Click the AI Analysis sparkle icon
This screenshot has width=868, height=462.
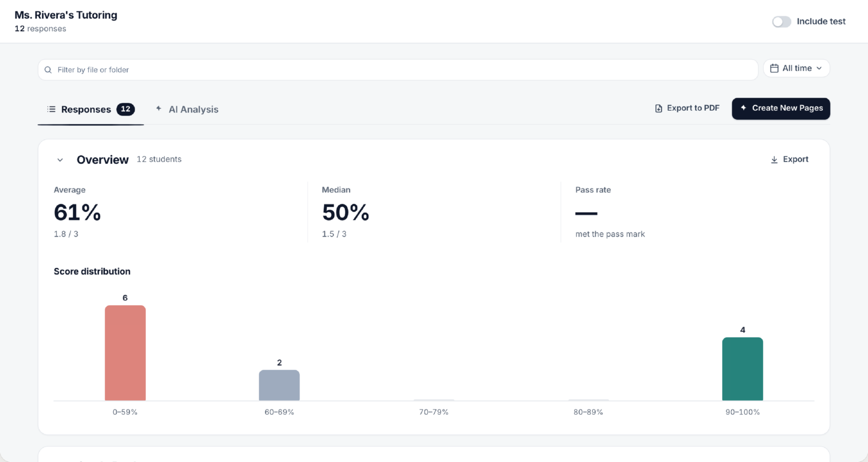pyautogui.click(x=158, y=109)
